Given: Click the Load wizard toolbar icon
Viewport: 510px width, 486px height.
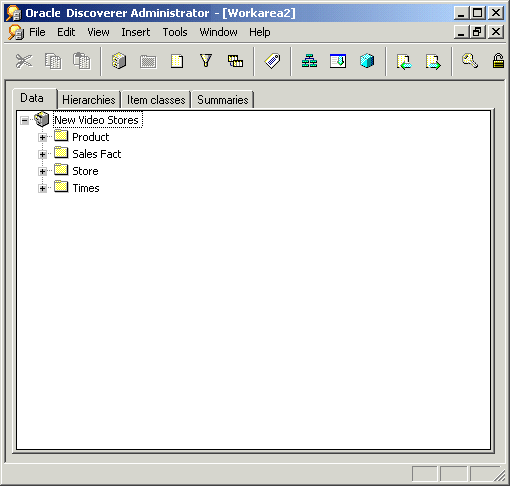Looking at the screenshot, I should 338,61.
